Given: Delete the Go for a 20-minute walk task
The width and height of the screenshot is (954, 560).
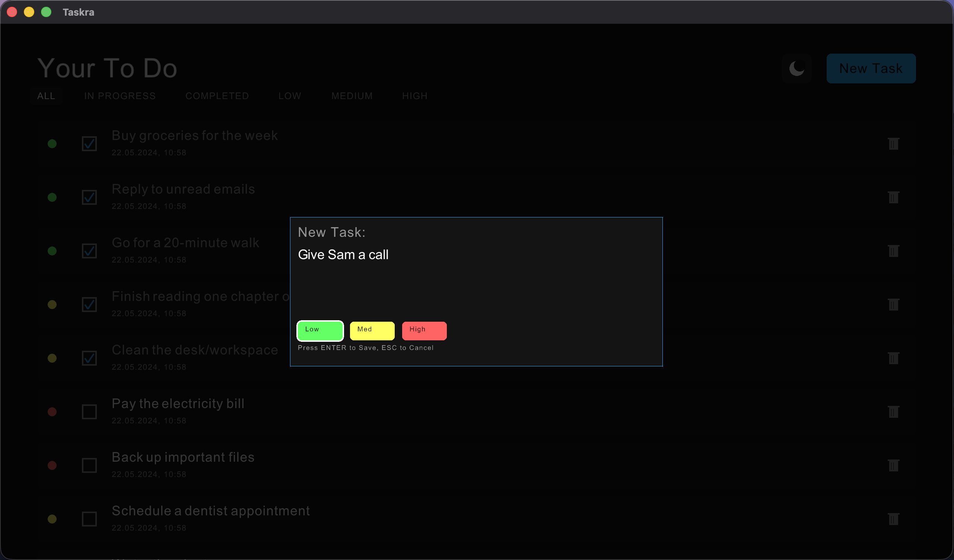Looking at the screenshot, I should [x=893, y=251].
